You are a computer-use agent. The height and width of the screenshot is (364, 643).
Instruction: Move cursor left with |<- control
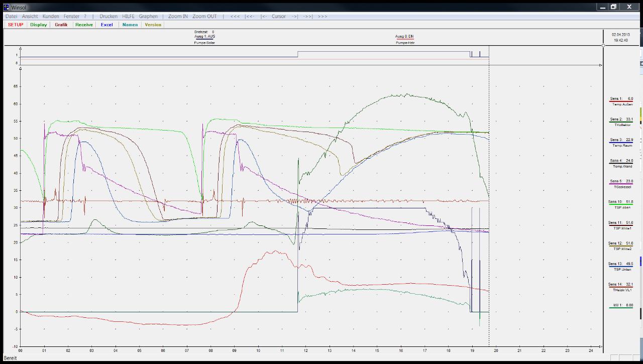(x=264, y=16)
